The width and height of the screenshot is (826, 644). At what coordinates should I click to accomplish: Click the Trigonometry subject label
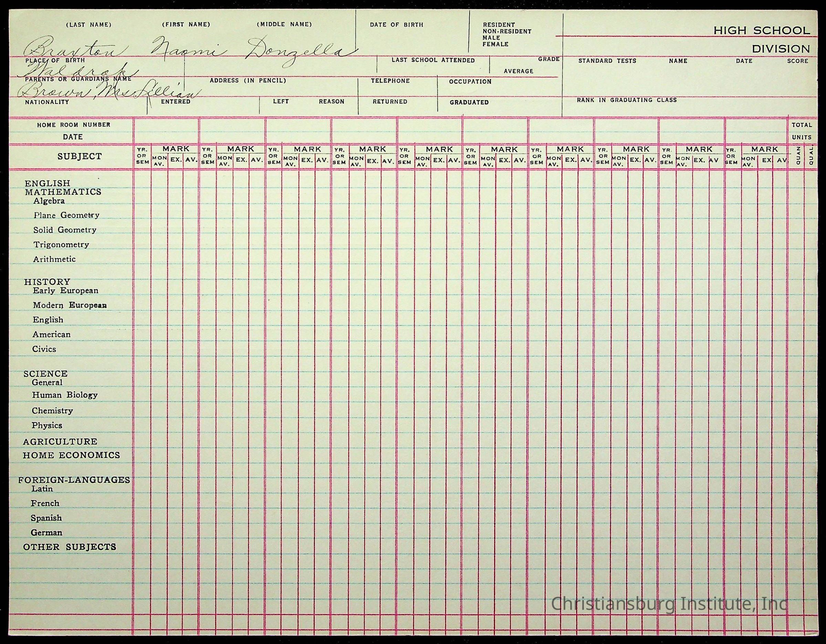point(61,245)
